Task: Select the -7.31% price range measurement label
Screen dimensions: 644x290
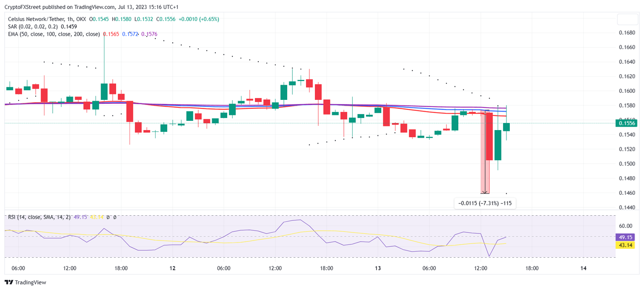Action: [x=485, y=203]
